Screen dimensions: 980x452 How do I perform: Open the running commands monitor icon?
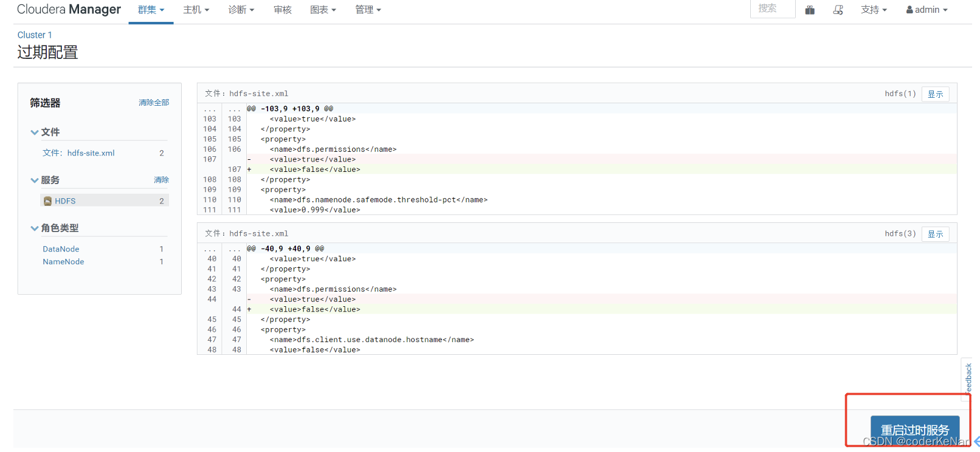(838, 10)
